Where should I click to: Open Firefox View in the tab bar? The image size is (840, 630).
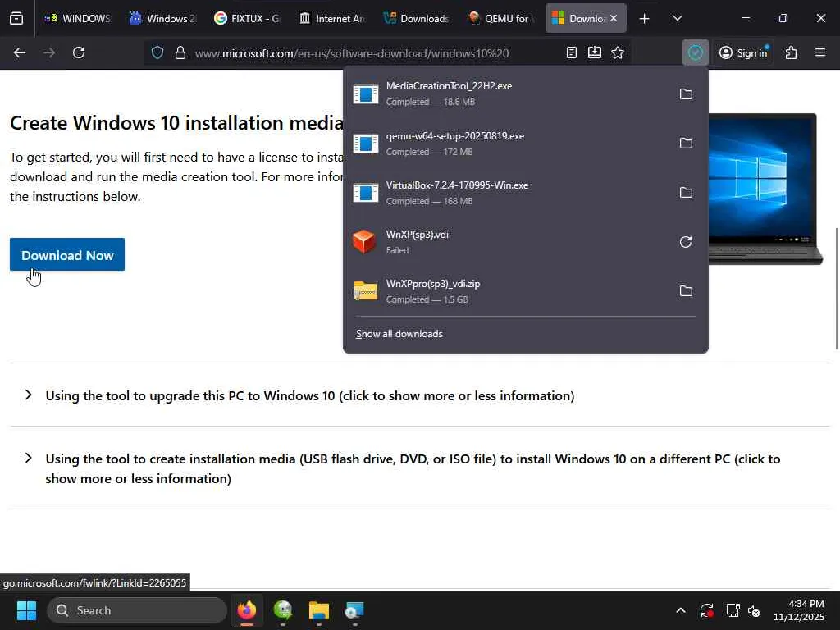click(x=16, y=18)
